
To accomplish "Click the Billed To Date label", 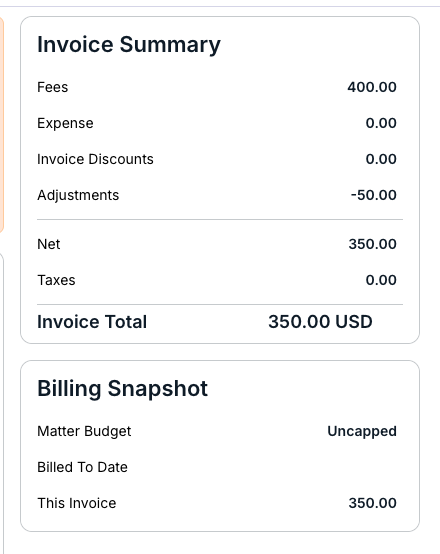I will (82, 467).
